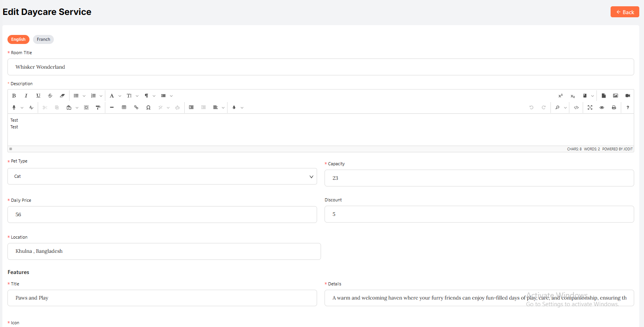644x327 pixels.
Task: Toggle underline formatting in the editor
Action: coord(38,96)
